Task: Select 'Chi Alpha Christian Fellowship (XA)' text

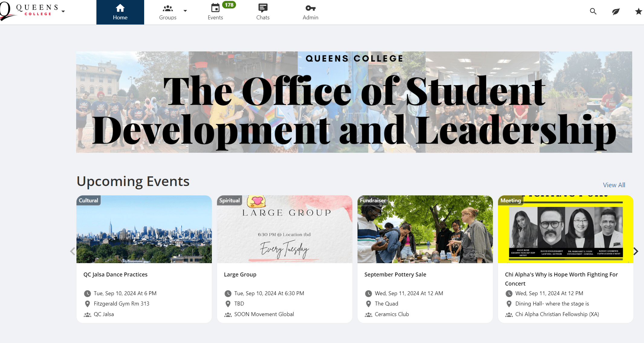Action: point(557,314)
